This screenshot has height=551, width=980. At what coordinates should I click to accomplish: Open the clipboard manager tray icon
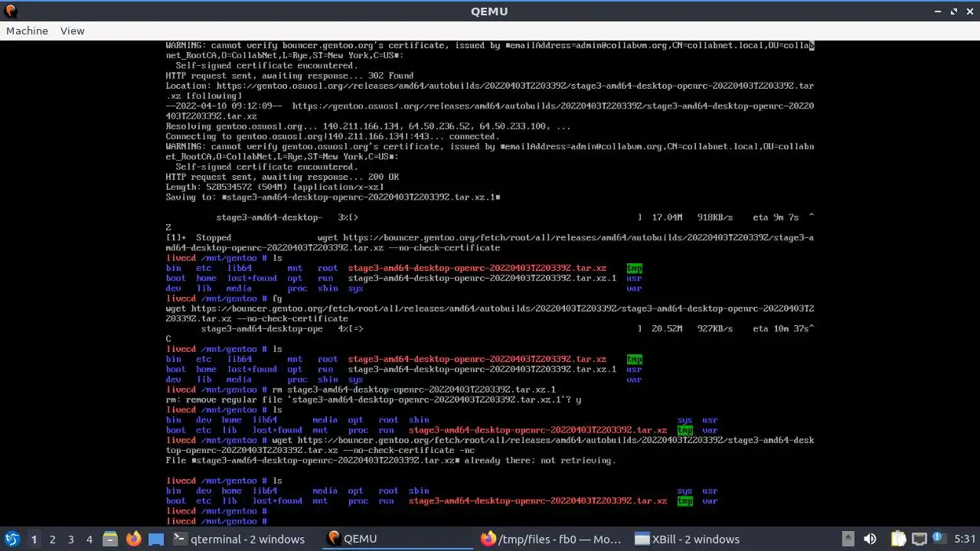(x=898, y=539)
